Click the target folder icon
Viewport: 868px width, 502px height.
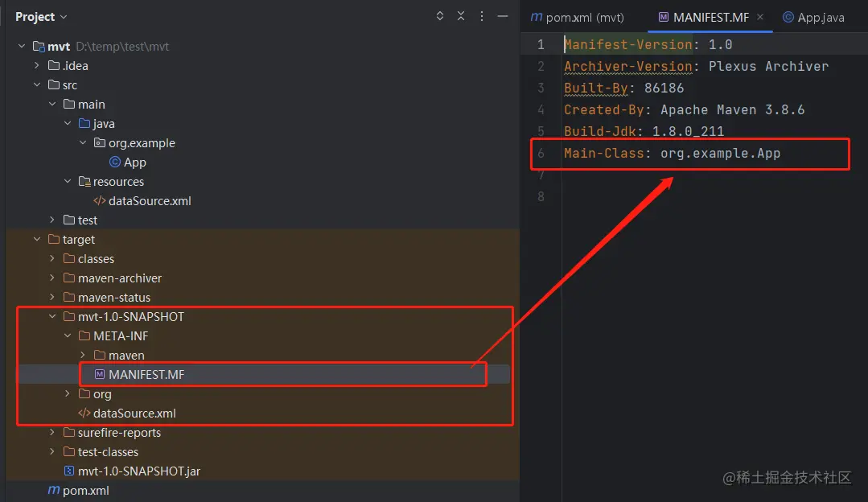[x=54, y=239]
